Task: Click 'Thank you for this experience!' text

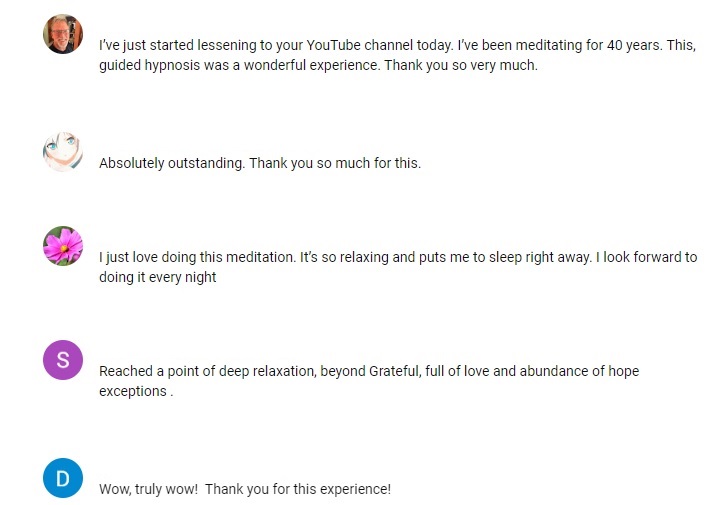Action: coord(298,489)
